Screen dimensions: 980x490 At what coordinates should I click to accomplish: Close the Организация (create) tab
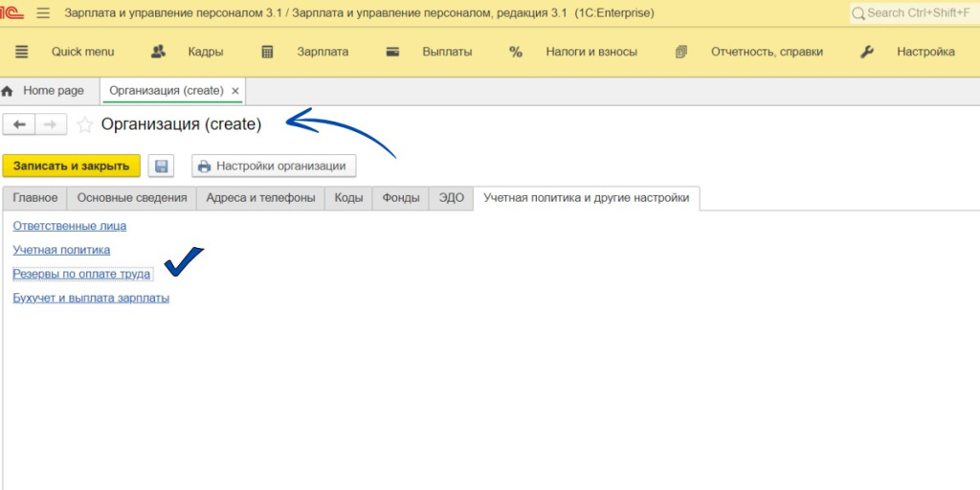pyautogui.click(x=235, y=91)
